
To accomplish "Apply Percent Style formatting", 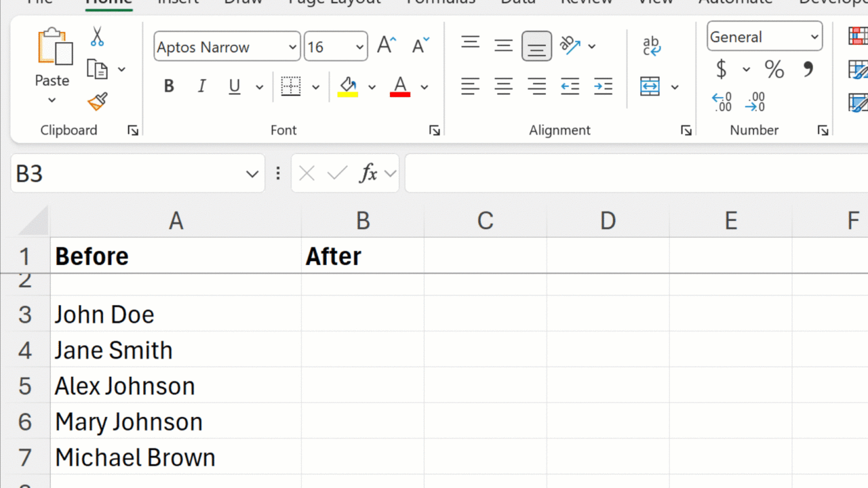I will point(774,69).
